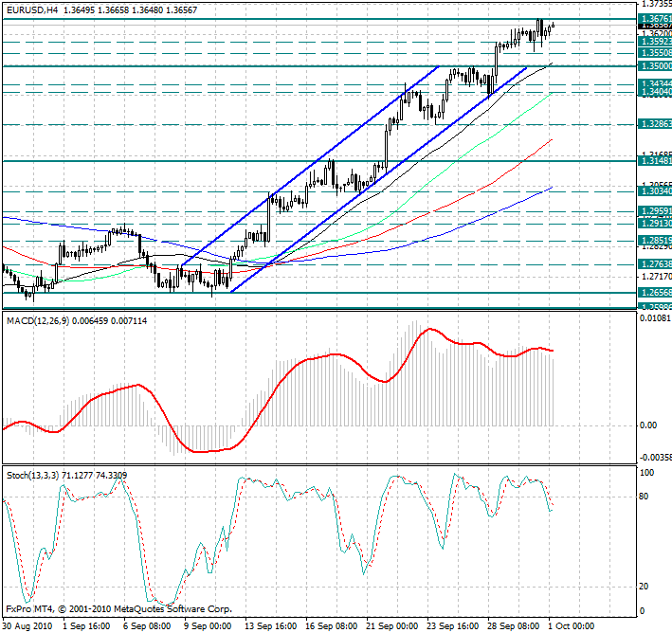Select the 1.3286 price level label
Viewport: 672px width, 633px height.
tap(655, 124)
